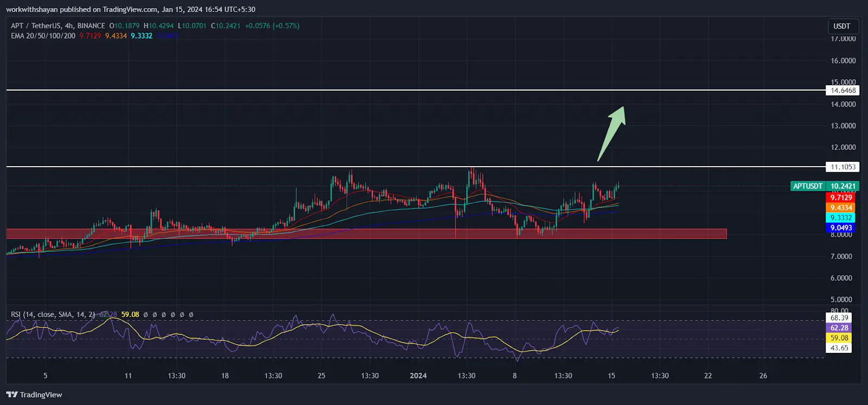The image size is (868, 405).
Task: Click the 12.0000 price axis label
Action: (x=843, y=148)
